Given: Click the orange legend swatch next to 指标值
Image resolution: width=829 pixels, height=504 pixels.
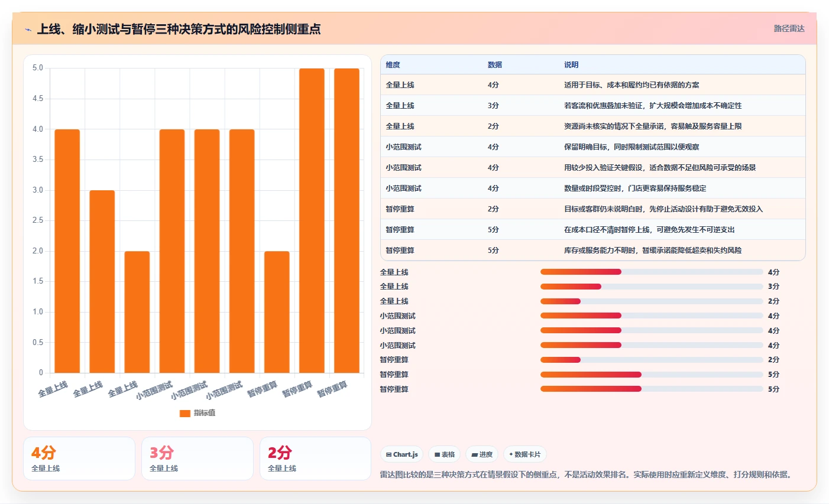Looking at the screenshot, I should tap(185, 413).
